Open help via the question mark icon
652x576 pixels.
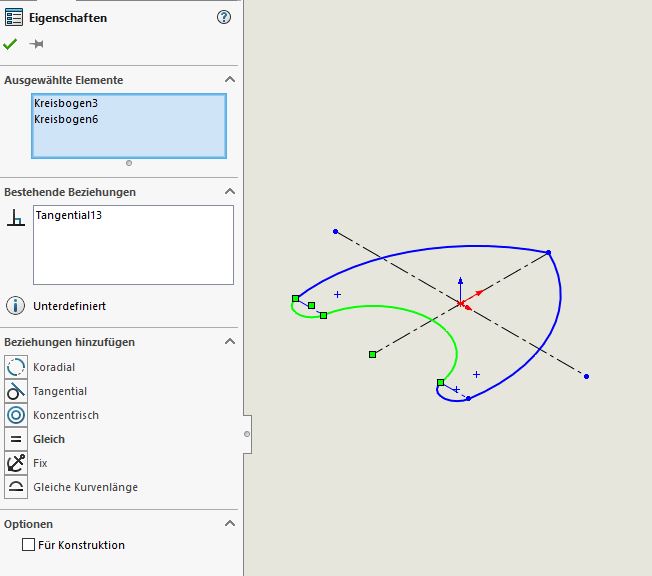point(224,17)
